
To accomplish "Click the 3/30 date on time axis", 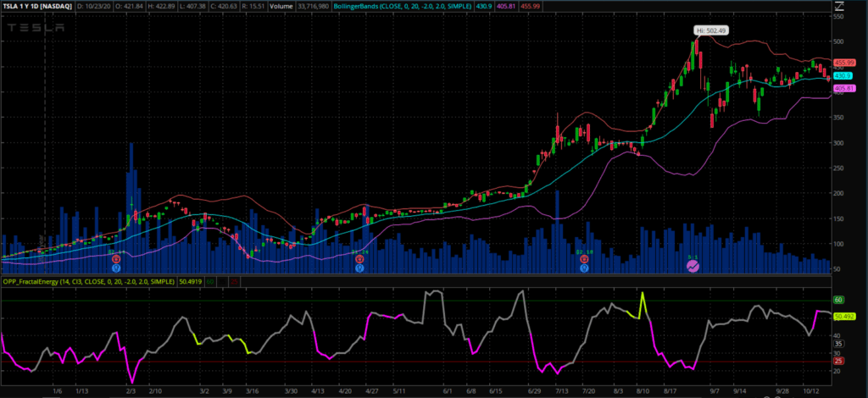I will tap(291, 391).
